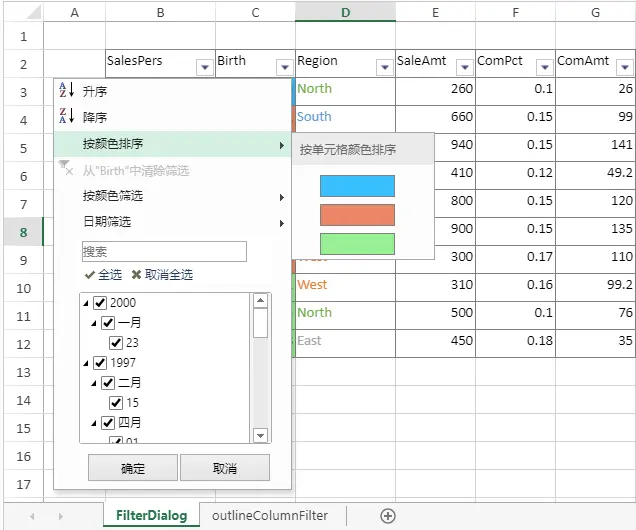Click 全选 select all link
636x530 pixels.
103,275
